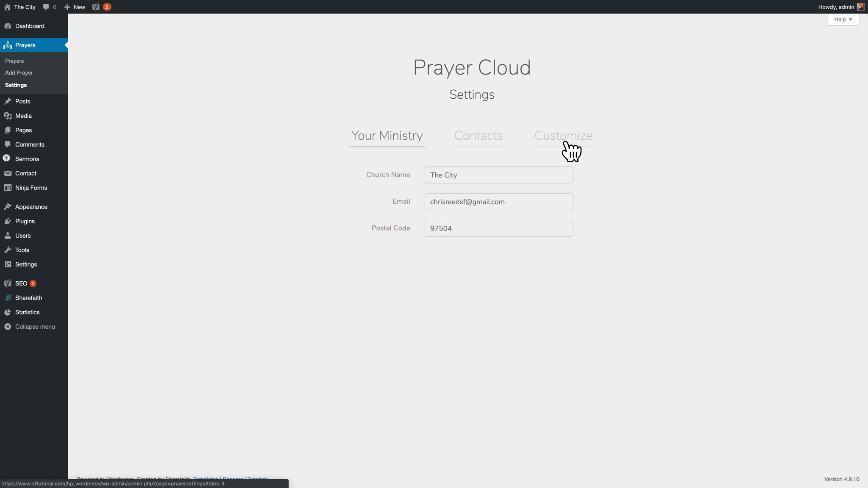Open the Statistics menu label
The height and width of the screenshot is (488, 868).
click(28, 312)
